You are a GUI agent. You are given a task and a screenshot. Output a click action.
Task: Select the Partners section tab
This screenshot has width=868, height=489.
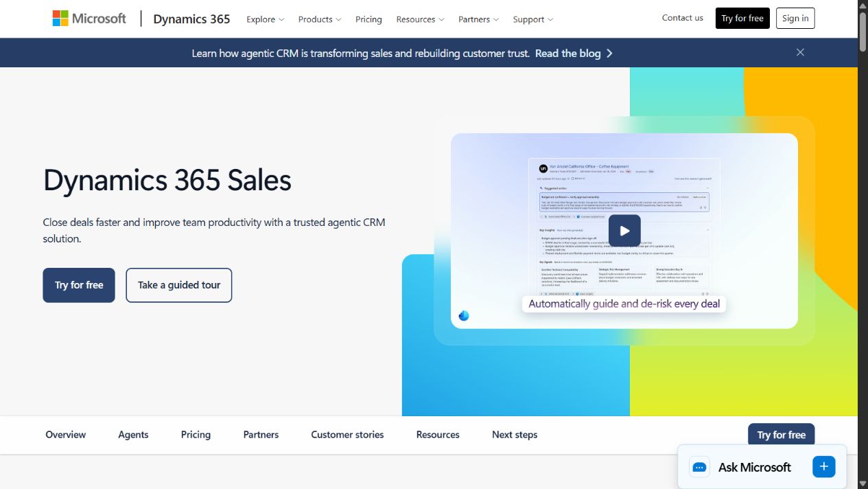point(261,435)
